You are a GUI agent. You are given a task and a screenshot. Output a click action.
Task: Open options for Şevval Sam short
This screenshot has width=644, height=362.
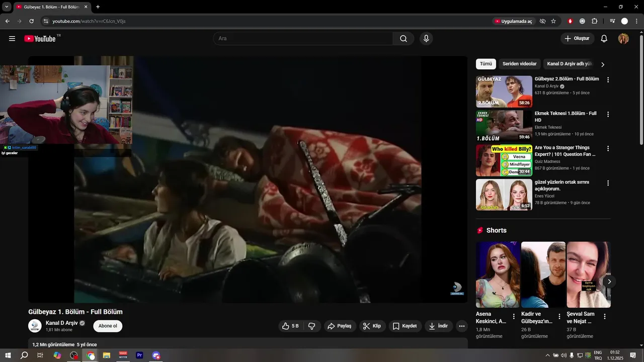click(605, 317)
